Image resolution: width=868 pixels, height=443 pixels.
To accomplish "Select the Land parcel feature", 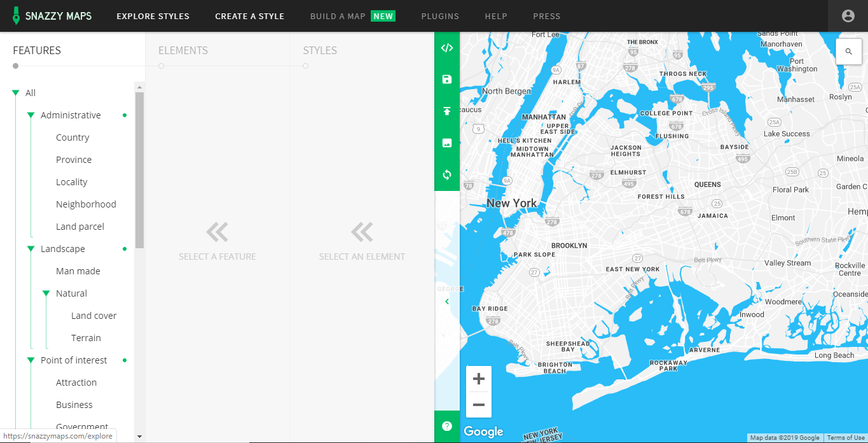I will (x=80, y=227).
